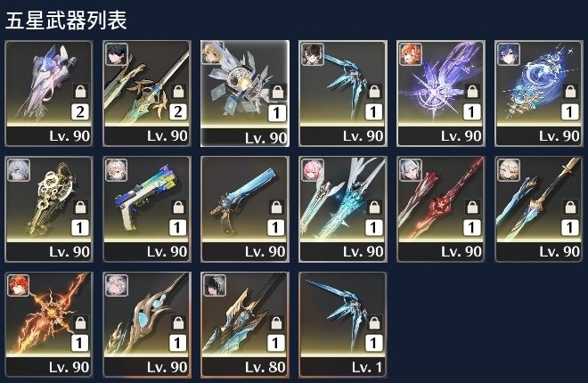Open the white and blue pistol weapon

click(x=147, y=208)
